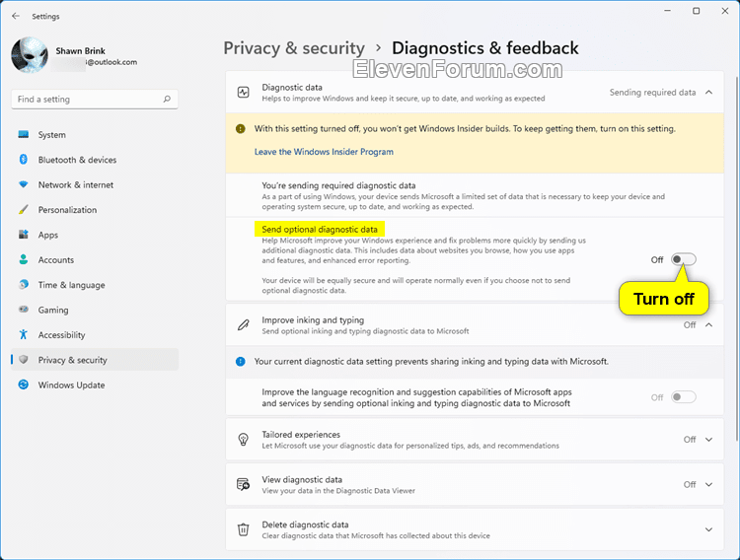Minimize the Settings window
The image size is (740, 560).
[x=667, y=11]
